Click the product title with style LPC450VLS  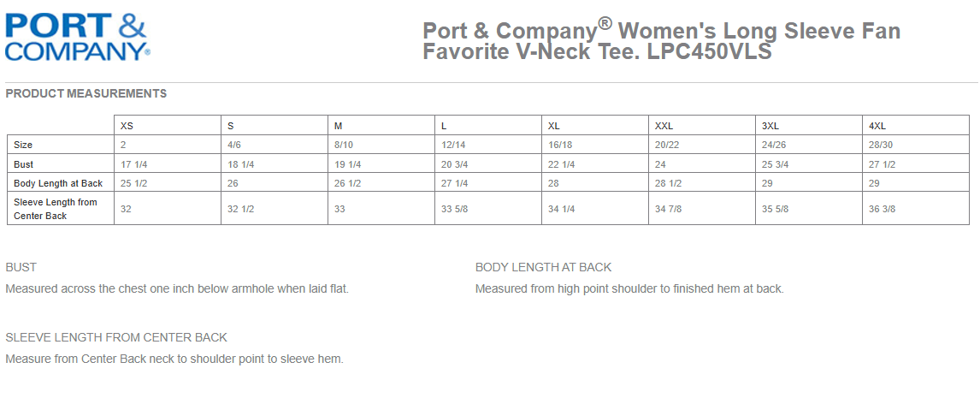coord(661,41)
